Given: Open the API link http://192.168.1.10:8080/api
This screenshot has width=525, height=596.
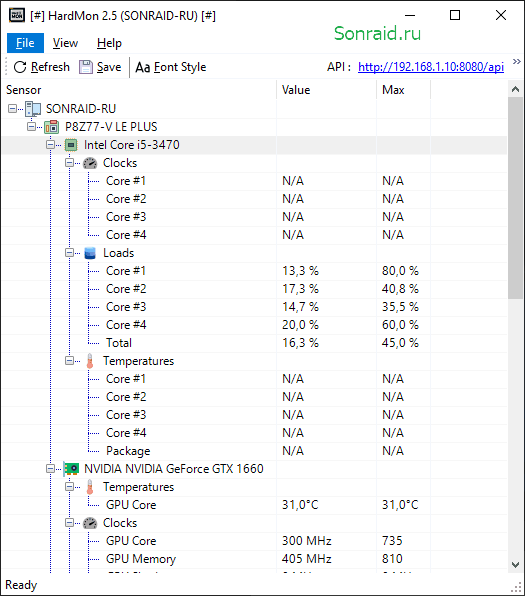Looking at the screenshot, I should [x=431, y=67].
